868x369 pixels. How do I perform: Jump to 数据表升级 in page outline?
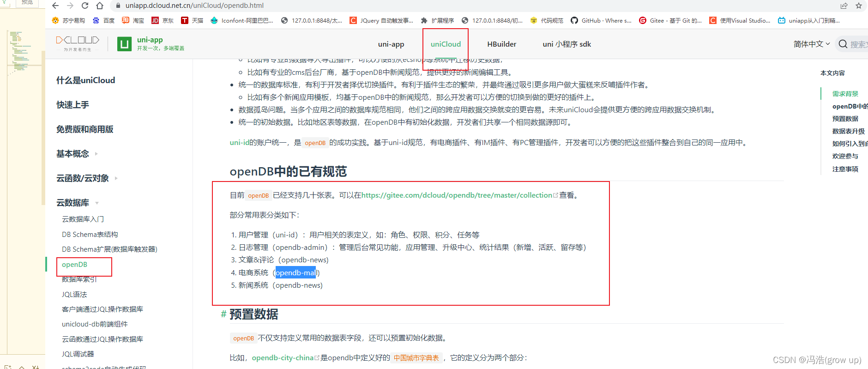click(x=848, y=131)
